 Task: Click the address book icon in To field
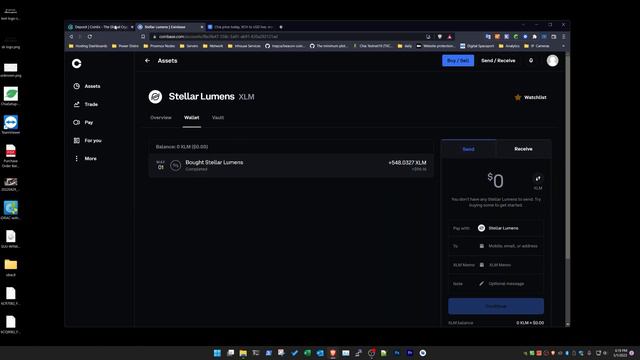pos(482,246)
